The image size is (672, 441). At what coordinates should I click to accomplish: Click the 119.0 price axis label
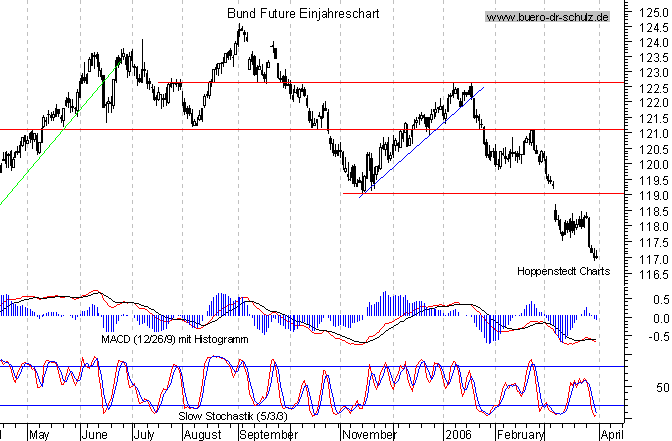pos(647,196)
